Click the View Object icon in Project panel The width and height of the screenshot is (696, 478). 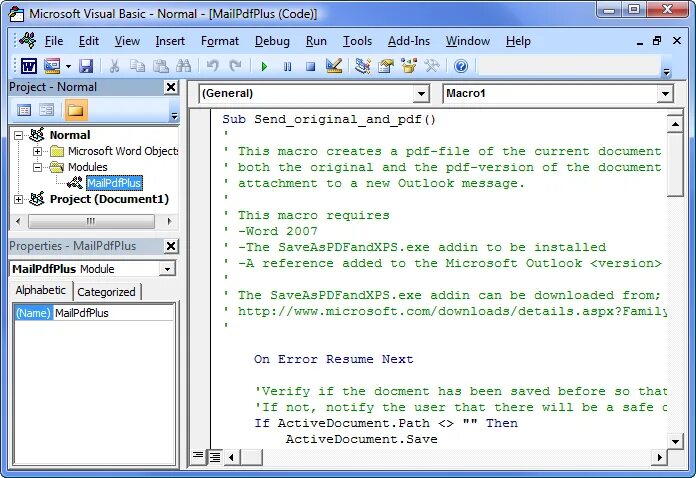[x=47, y=110]
